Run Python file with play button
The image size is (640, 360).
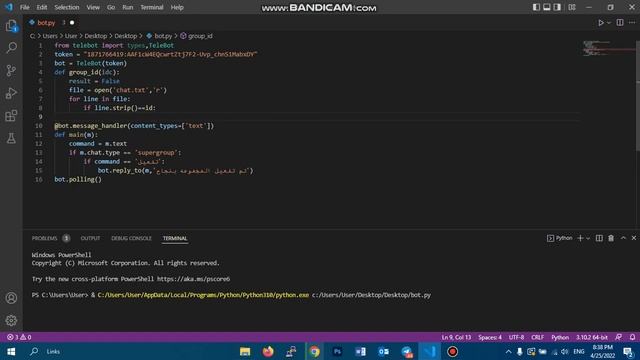[601, 23]
